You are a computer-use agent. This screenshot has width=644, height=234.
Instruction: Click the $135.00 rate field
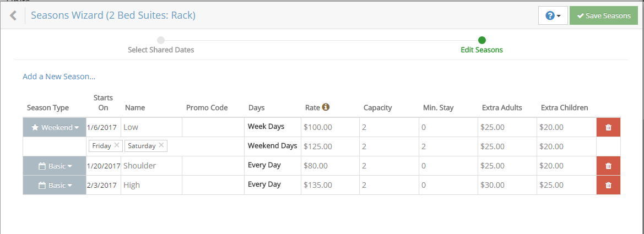tap(328, 185)
